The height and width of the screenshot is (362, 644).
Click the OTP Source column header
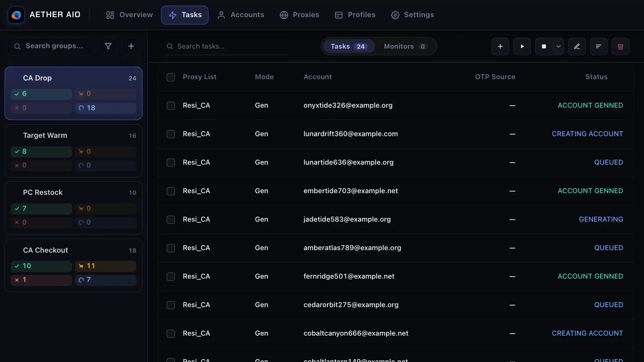click(495, 77)
